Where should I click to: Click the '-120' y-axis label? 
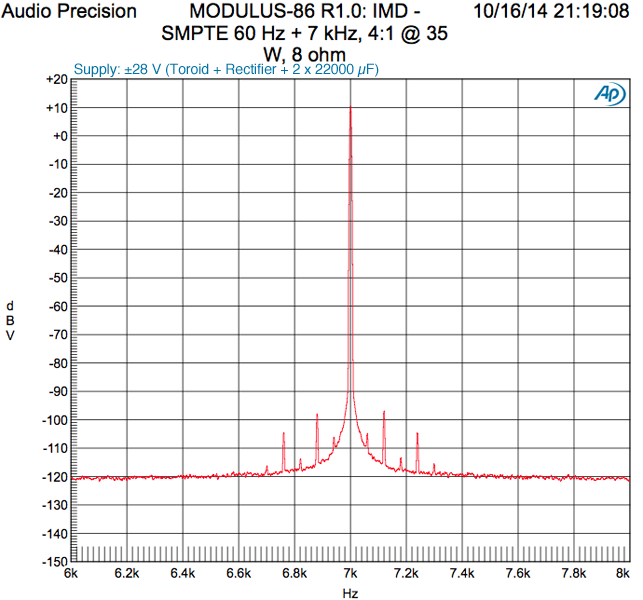(x=55, y=477)
